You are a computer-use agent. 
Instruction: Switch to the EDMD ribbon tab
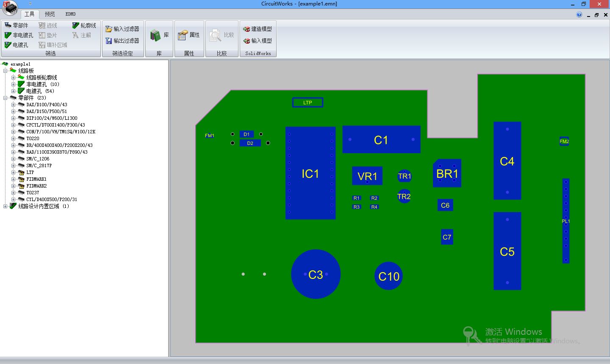[x=71, y=14]
